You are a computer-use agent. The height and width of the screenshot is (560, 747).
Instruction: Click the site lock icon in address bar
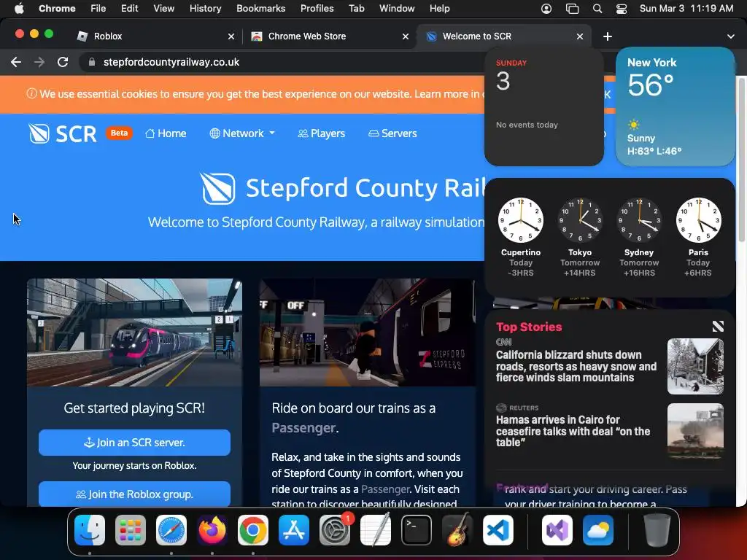click(92, 62)
